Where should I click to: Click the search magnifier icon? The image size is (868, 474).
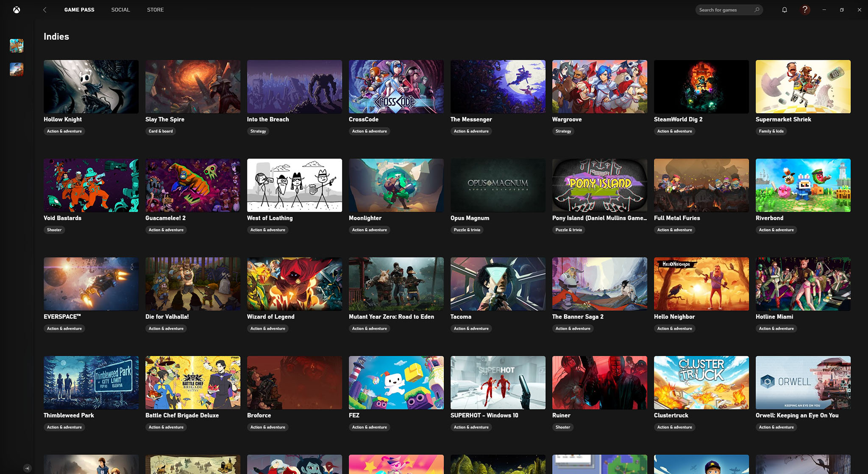tap(757, 10)
